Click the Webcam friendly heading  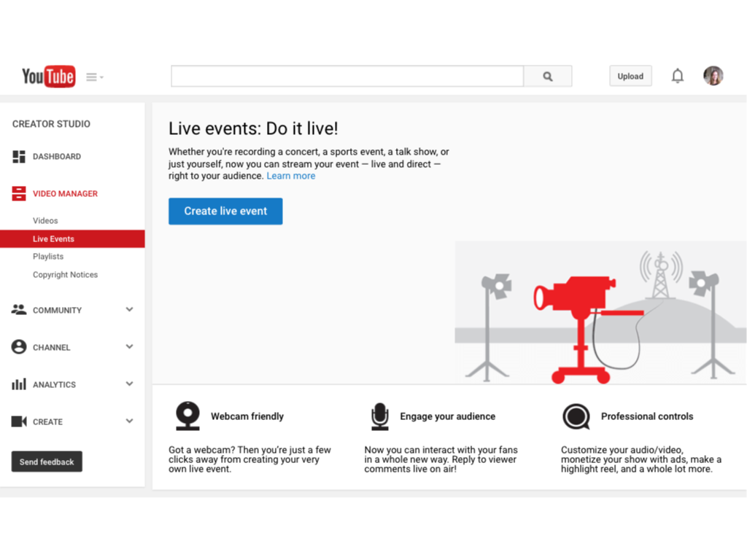247,416
